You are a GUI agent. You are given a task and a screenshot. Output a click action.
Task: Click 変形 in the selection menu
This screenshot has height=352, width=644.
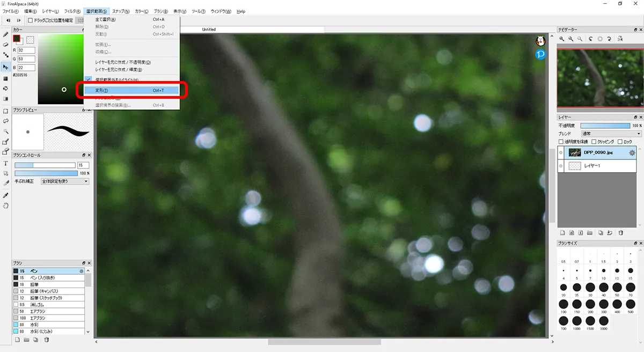pyautogui.click(x=130, y=90)
